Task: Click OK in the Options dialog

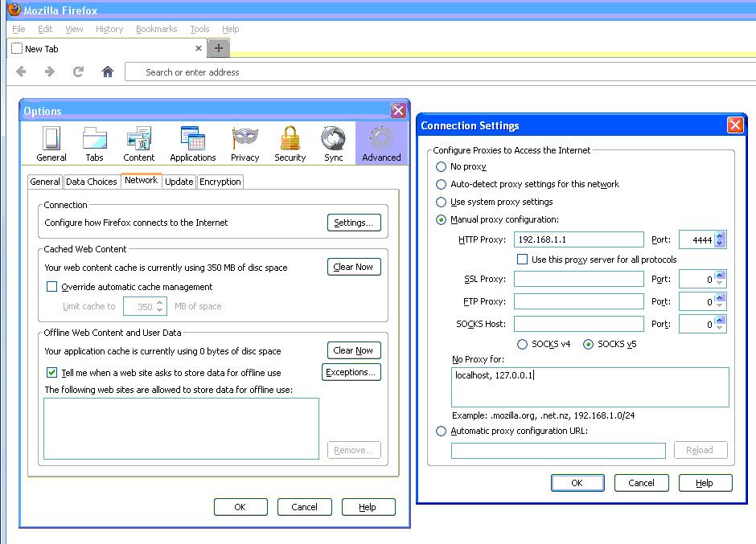Action: click(240, 507)
